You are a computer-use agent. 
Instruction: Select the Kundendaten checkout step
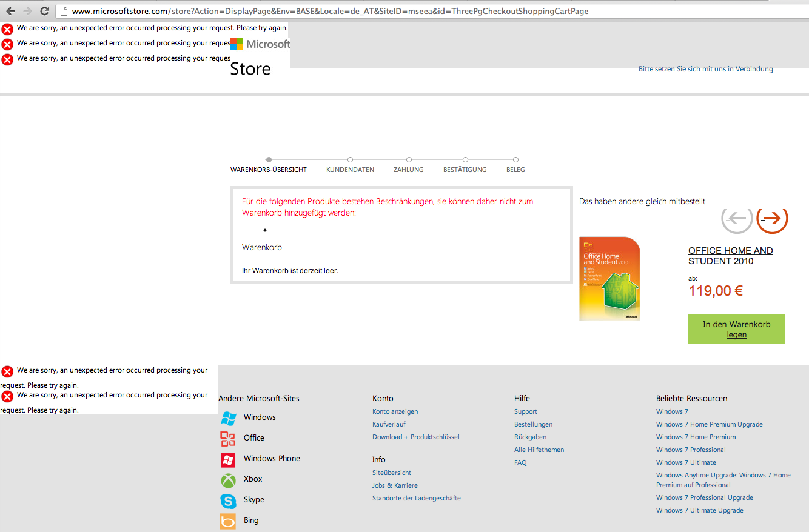click(x=350, y=170)
